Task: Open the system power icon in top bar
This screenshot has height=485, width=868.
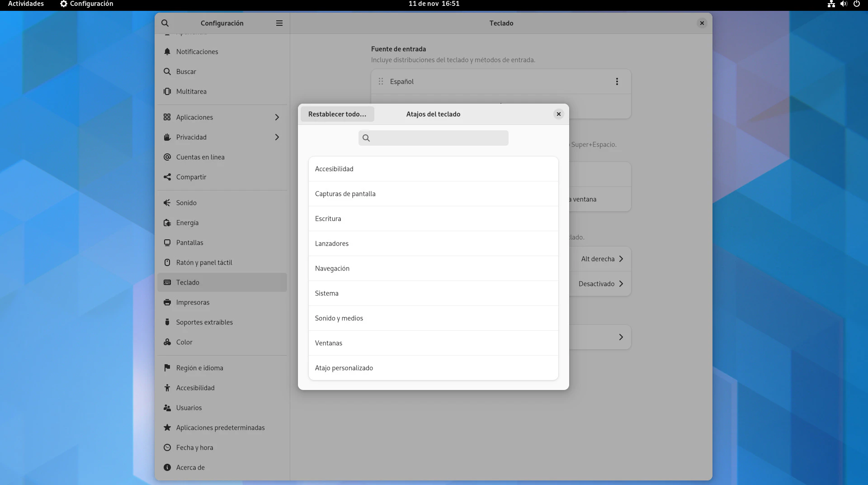Action: coord(856,4)
